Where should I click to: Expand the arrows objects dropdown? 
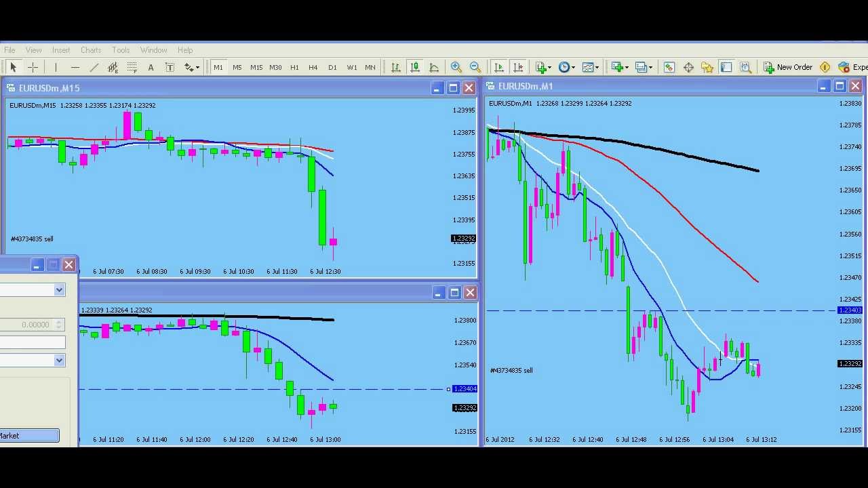click(x=197, y=67)
